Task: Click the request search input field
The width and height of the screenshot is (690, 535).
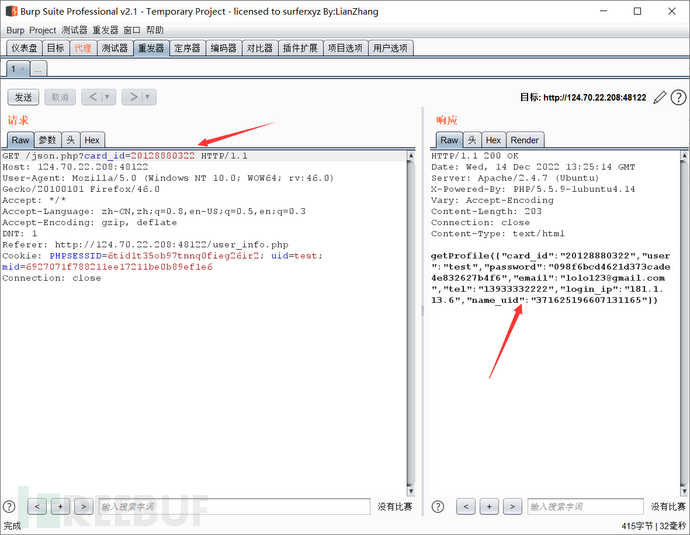Action: 234,506
